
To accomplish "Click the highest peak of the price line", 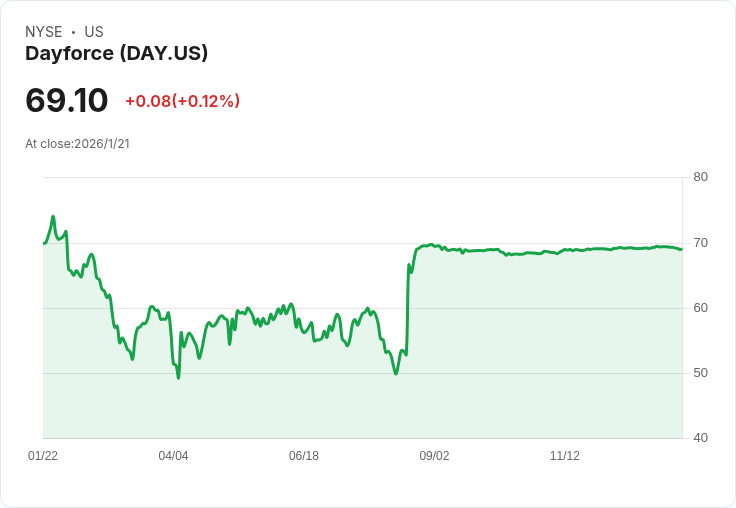I will pos(53,216).
